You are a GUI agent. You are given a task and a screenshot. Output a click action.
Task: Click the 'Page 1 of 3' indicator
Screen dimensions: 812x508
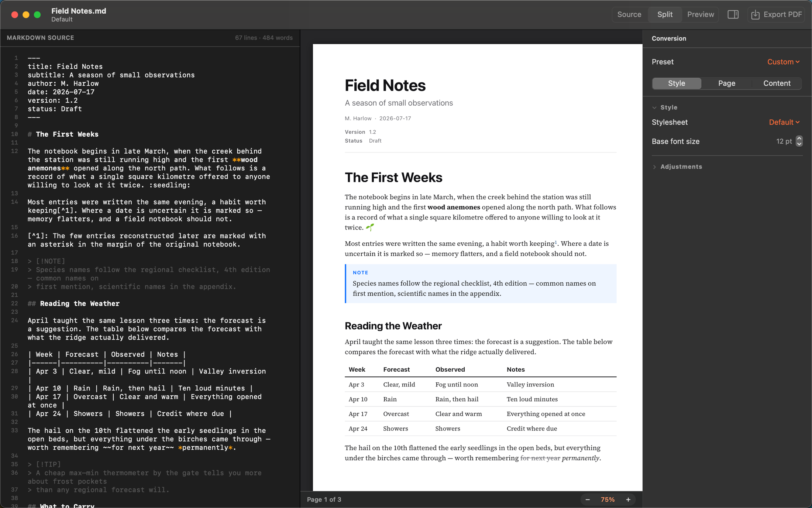click(x=324, y=500)
